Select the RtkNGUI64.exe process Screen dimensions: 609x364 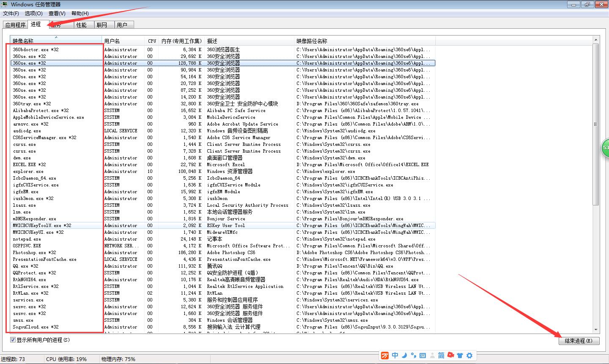(x=223, y=279)
